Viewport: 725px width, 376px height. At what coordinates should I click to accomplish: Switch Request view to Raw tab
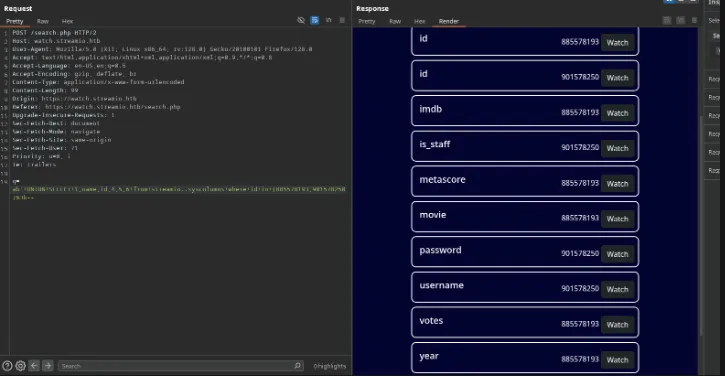point(43,21)
